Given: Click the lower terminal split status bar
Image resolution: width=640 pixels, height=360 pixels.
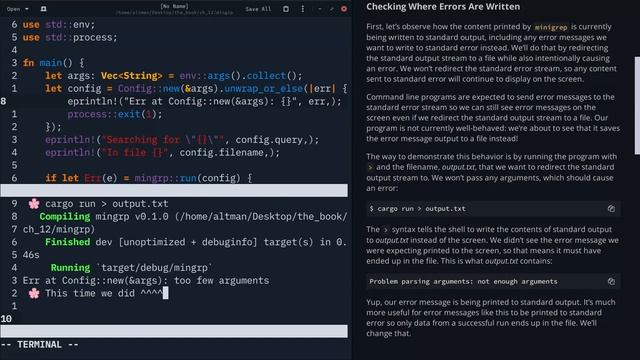Looking at the screenshot, I should 174,331.
